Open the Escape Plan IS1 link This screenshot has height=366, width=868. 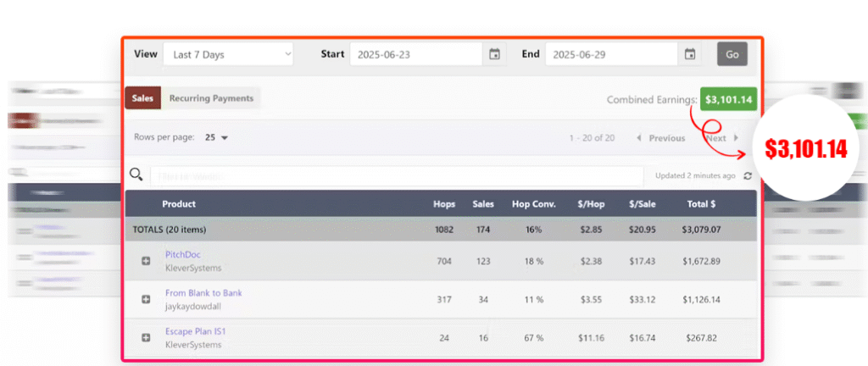(x=196, y=331)
